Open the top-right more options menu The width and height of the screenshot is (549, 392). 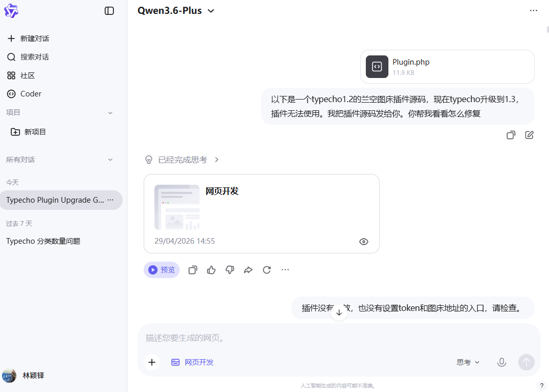tap(533, 10)
